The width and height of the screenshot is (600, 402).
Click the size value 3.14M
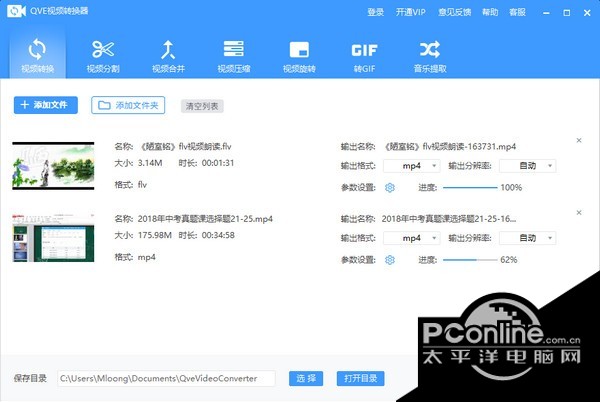150,163
